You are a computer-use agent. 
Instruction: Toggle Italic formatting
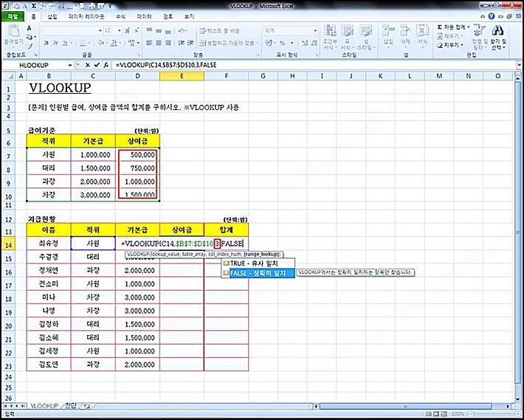tap(55, 43)
